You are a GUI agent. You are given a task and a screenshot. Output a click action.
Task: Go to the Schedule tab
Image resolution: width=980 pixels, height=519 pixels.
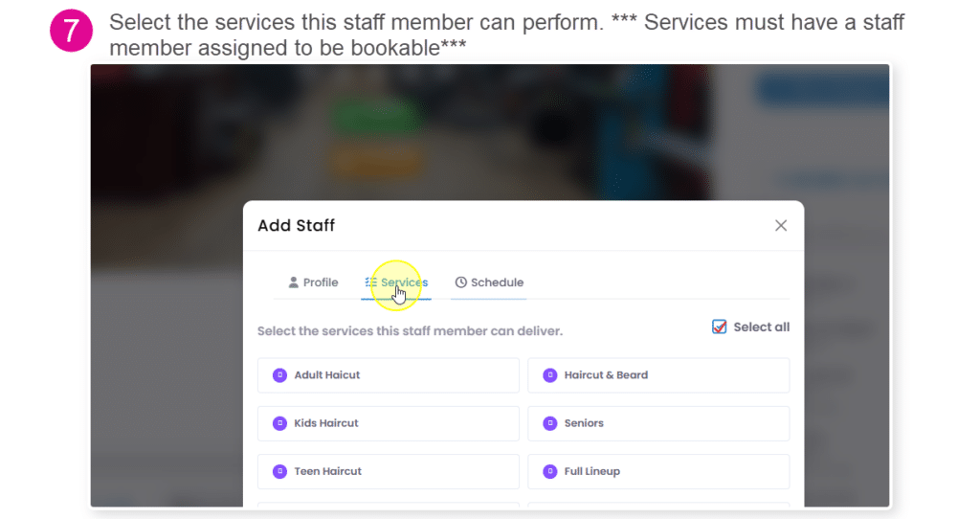pos(489,282)
